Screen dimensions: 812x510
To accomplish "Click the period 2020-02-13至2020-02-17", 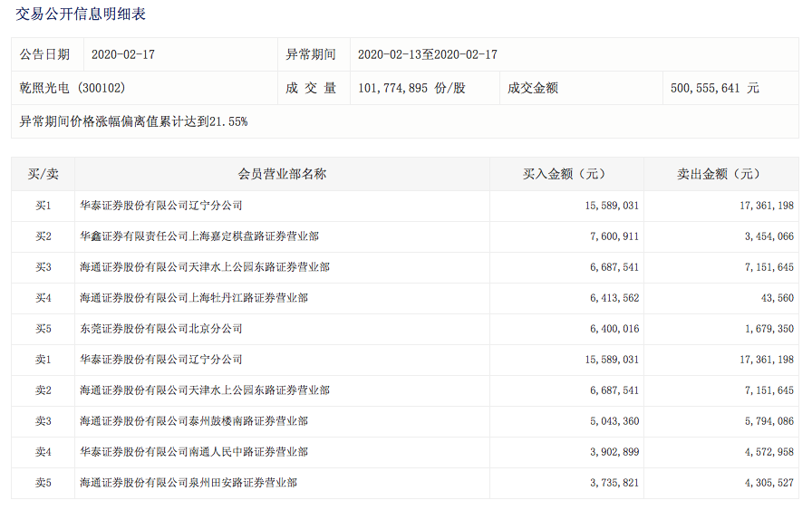I will pos(428,54).
